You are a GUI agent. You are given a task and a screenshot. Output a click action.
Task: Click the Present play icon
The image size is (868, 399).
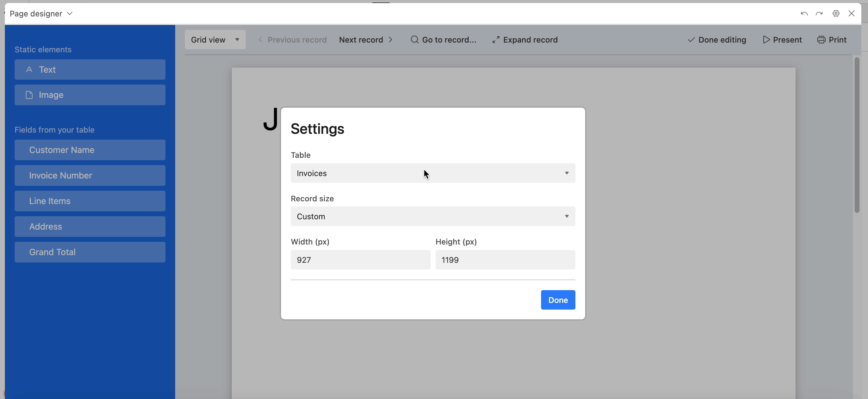pyautogui.click(x=766, y=40)
